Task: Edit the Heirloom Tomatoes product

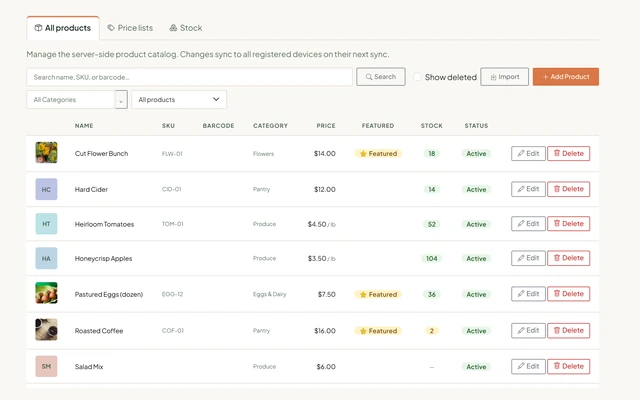Action: [528, 224]
